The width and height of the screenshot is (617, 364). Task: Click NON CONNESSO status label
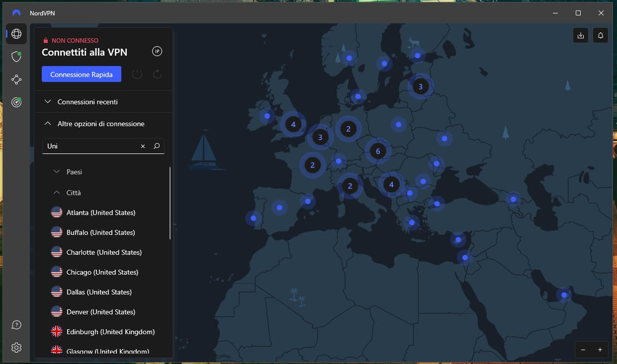click(75, 41)
